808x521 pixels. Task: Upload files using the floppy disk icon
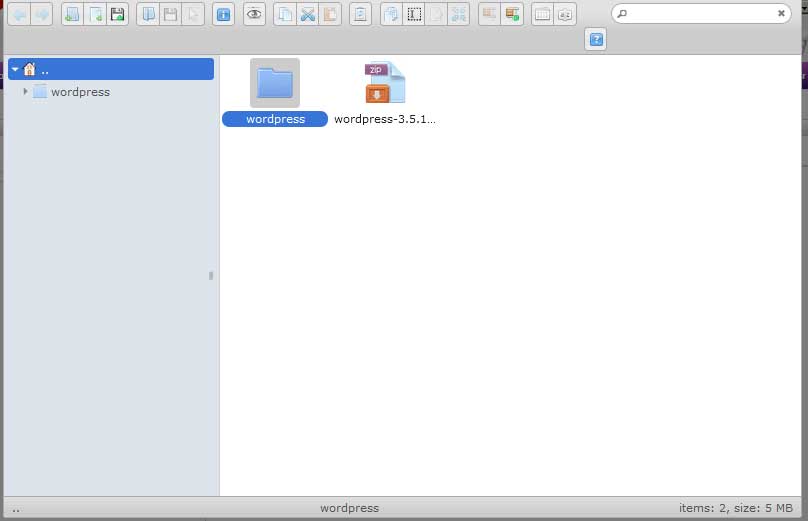point(117,14)
